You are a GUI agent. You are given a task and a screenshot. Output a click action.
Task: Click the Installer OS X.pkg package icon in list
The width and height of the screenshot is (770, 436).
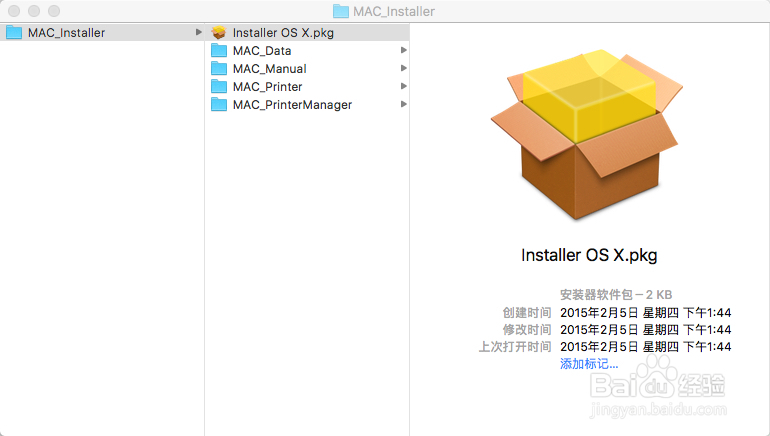[x=219, y=32]
